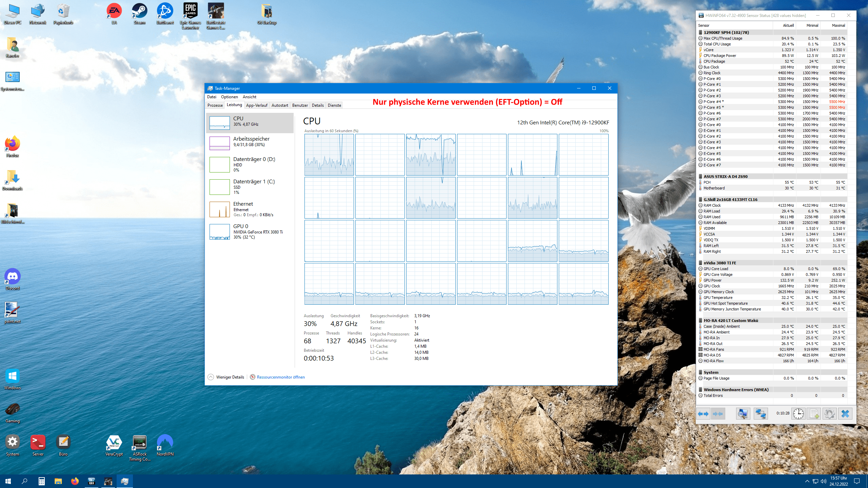Select 12900KF SP94 sensor group header
868x488 pixels.
[x=772, y=33]
